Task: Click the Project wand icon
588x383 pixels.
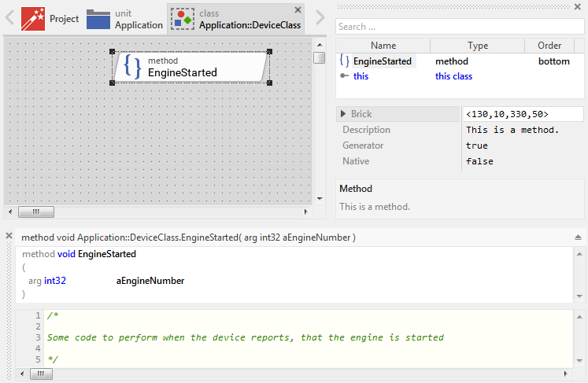Action: (33, 18)
